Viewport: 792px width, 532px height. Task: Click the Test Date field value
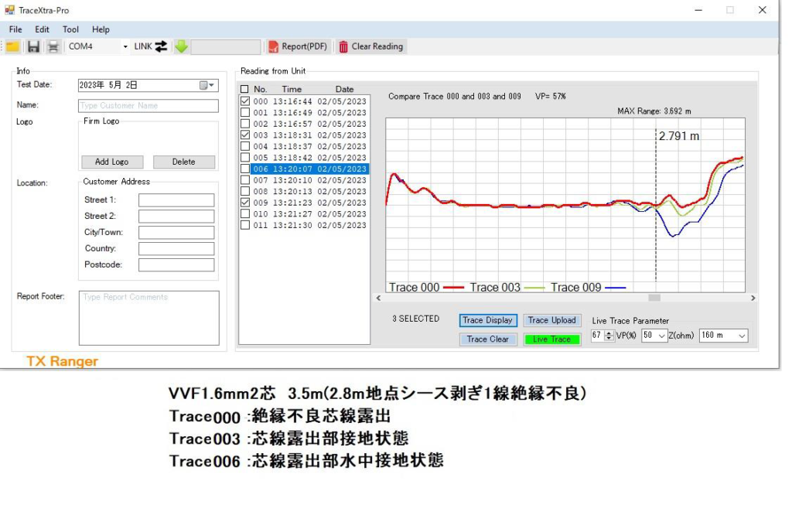coord(108,85)
